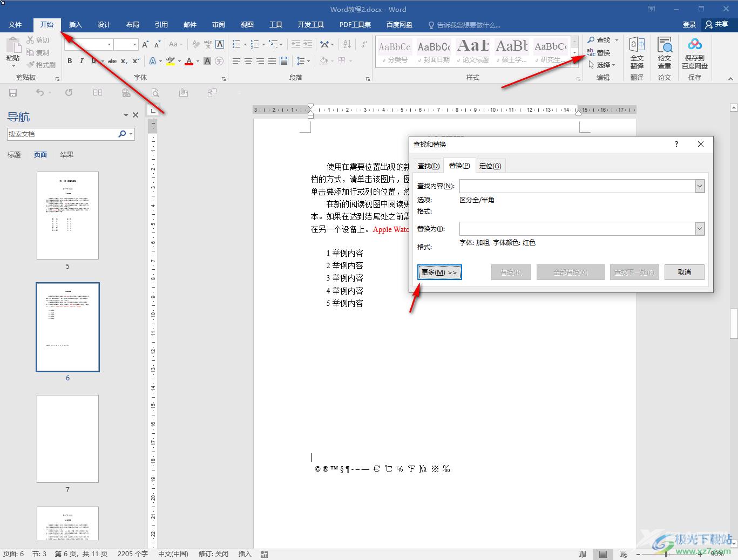Screen dimensions: 738x560
Task: Click the 替换 button in editing group
Action: (599, 52)
